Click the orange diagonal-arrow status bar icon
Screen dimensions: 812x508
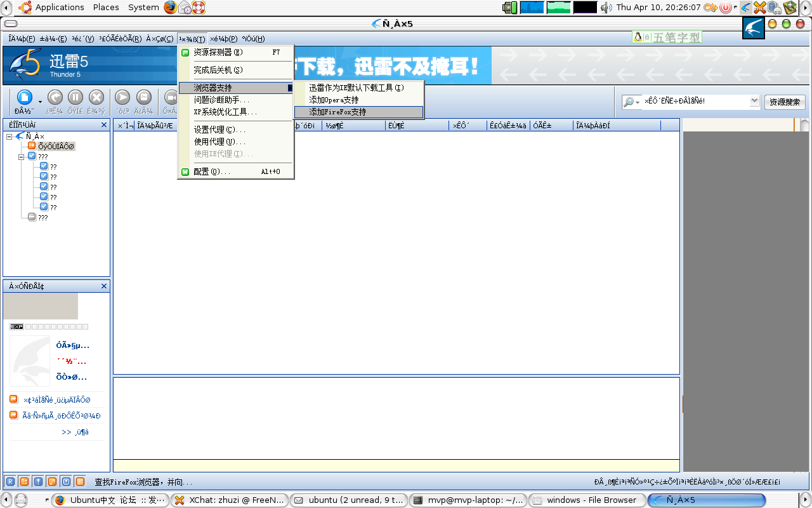click(51, 481)
